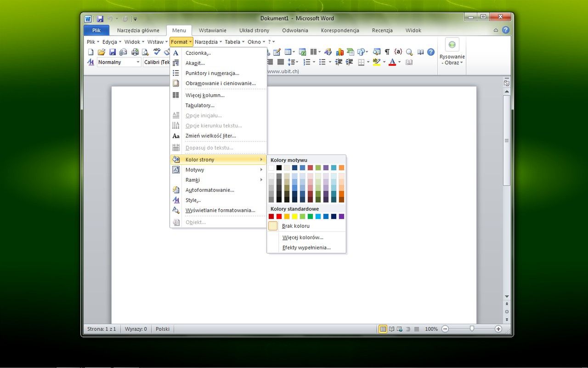Choose Brak koloru in color flyout
588x368 pixels.
pyautogui.click(x=306, y=226)
